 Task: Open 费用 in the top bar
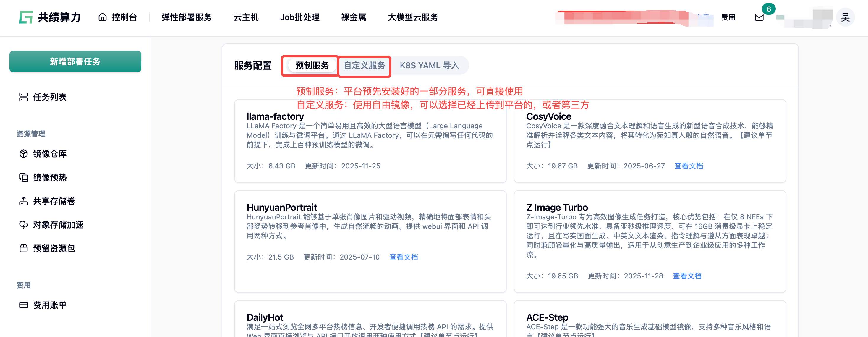tap(728, 17)
